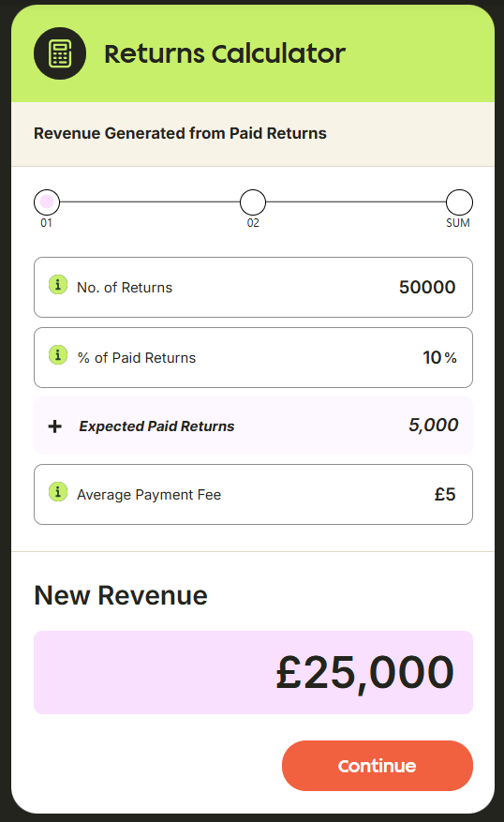
Task: Click the SUM step label
Action: click(458, 223)
